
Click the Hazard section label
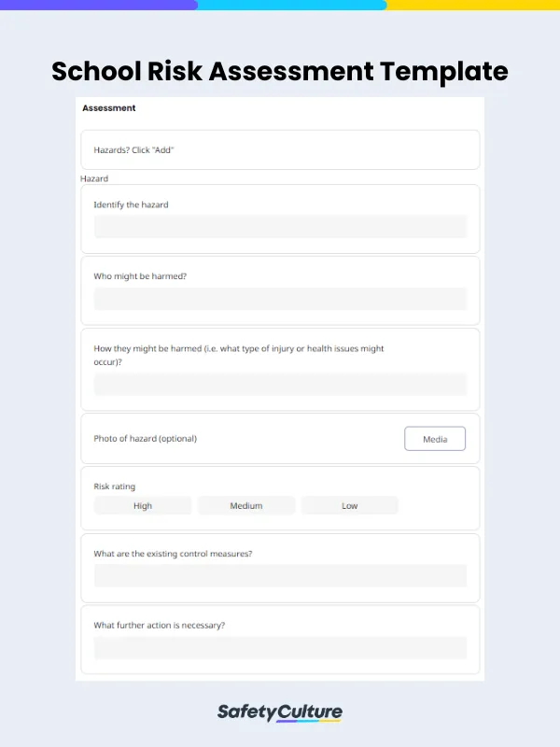(x=92, y=178)
